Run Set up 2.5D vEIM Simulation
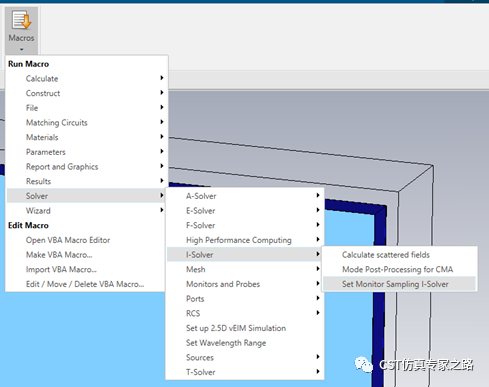 tap(245, 328)
